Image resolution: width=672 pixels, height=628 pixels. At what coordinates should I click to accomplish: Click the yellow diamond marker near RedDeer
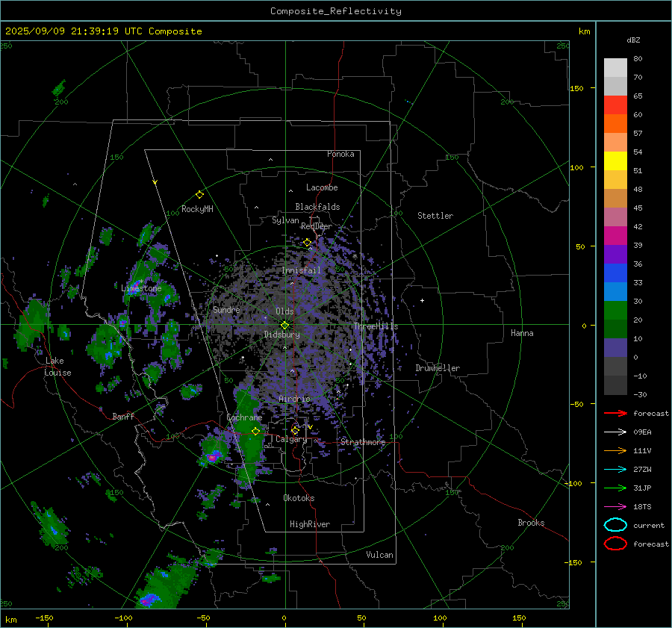[307, 243]
